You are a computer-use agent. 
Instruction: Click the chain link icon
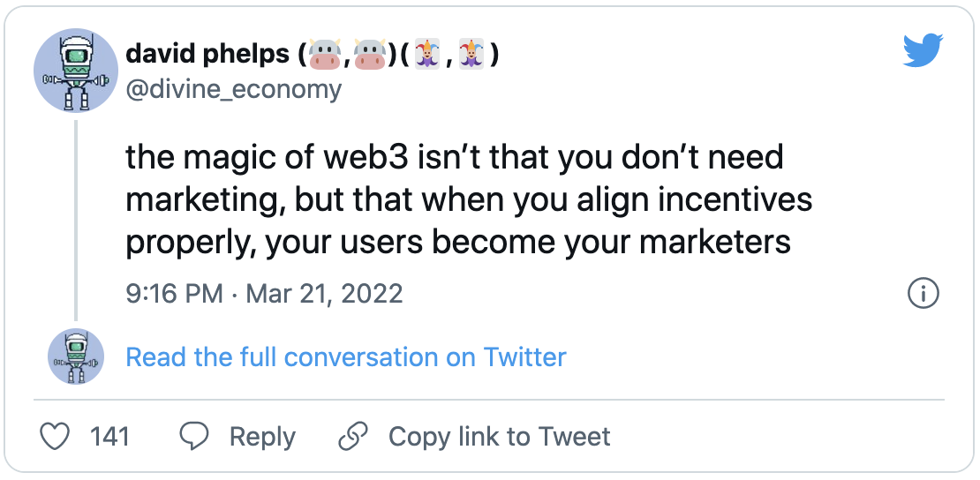coord(353,436)
